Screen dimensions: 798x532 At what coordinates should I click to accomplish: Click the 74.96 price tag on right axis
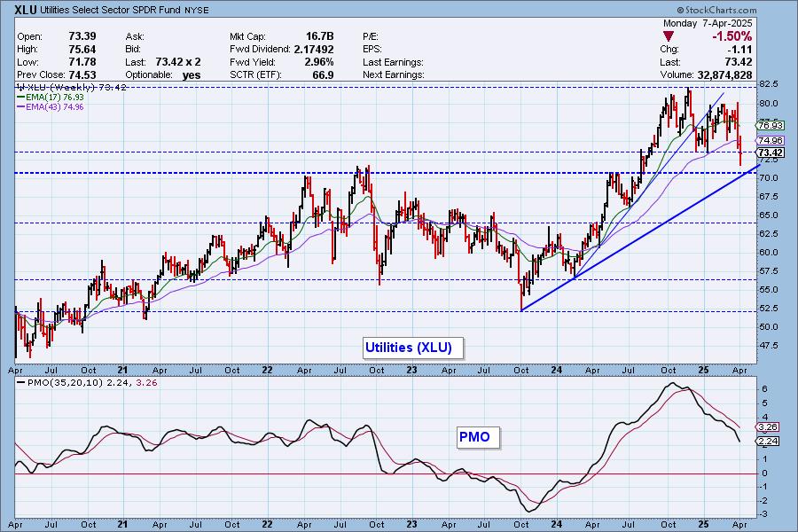point(770,140)
